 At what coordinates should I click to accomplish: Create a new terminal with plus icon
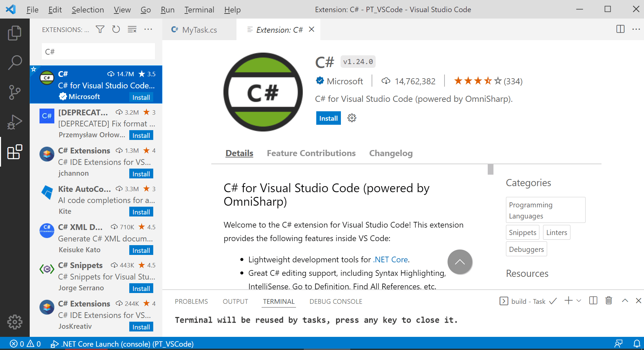coord(568,301)
